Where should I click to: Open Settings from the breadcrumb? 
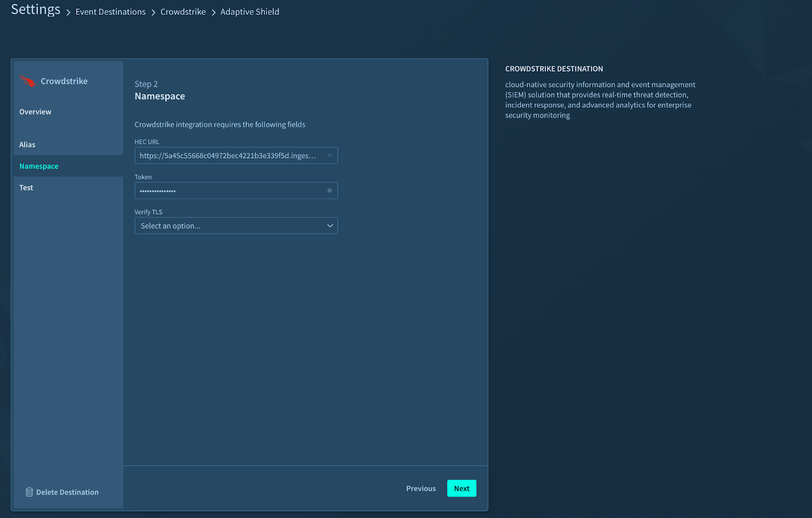pyautogui.click(x=36, y=9)
